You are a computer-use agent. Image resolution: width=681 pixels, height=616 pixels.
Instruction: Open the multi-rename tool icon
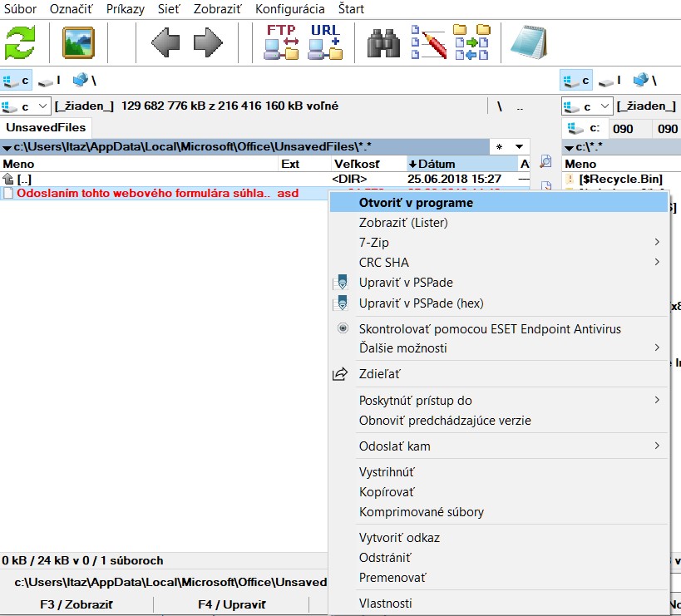[428, 42]
